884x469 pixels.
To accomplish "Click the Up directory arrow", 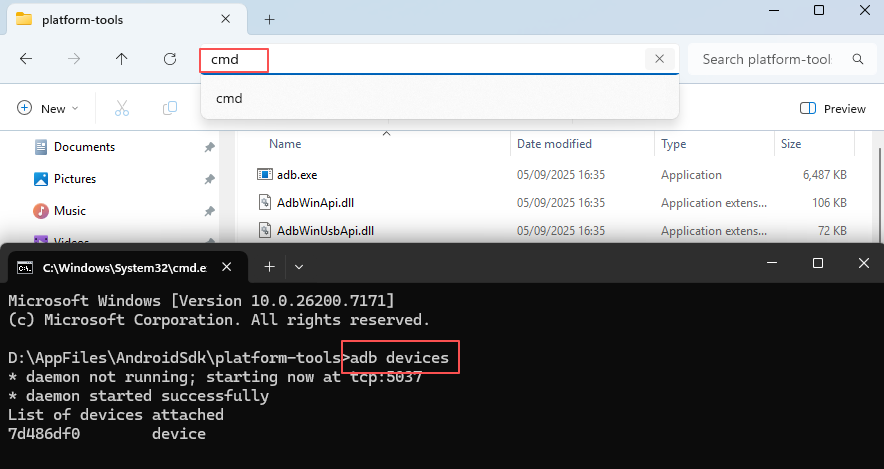I will [x=122, y=59].
